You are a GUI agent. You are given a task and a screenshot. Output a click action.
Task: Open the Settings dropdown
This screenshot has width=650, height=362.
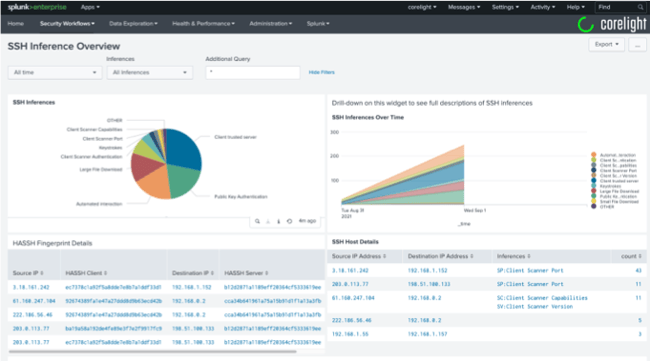click(505, 7)
